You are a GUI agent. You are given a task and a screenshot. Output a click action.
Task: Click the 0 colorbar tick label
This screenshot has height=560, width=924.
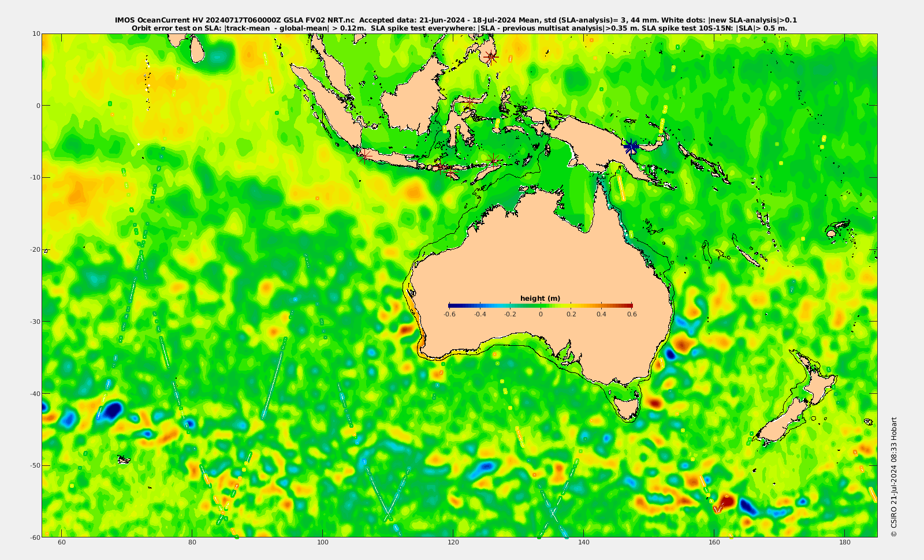point(541,314)
